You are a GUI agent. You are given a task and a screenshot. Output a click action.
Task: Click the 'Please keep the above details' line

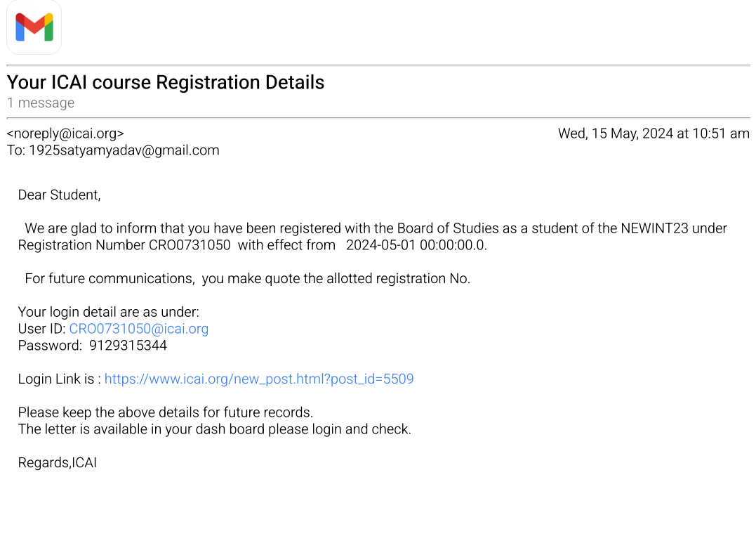tap(166, 412)
